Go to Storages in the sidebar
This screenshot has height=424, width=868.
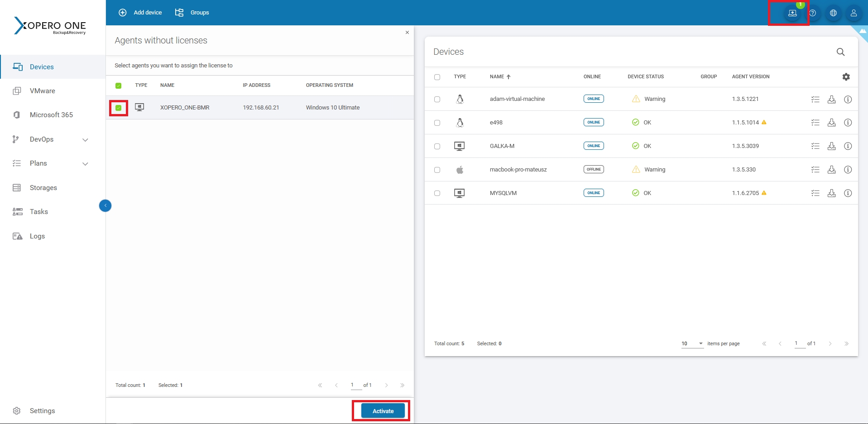pyautogui.click(x=43, y=188)
